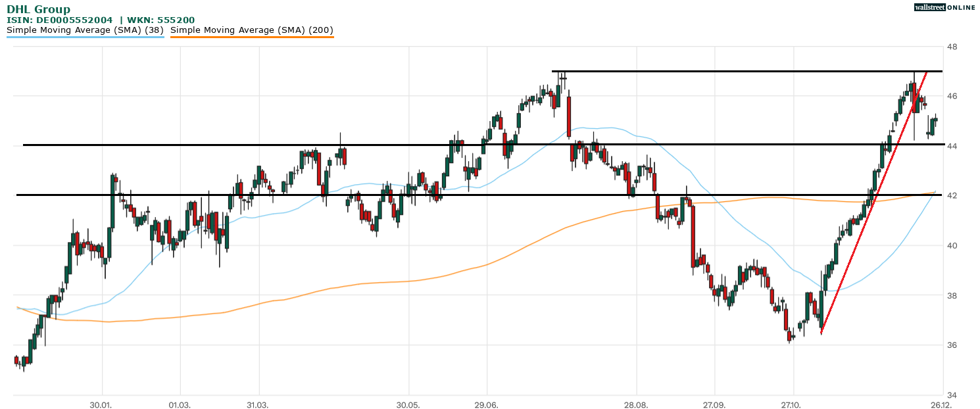Click the 48 price axis label
This screenshot has height=409, width=980.
tap(952, 47)
